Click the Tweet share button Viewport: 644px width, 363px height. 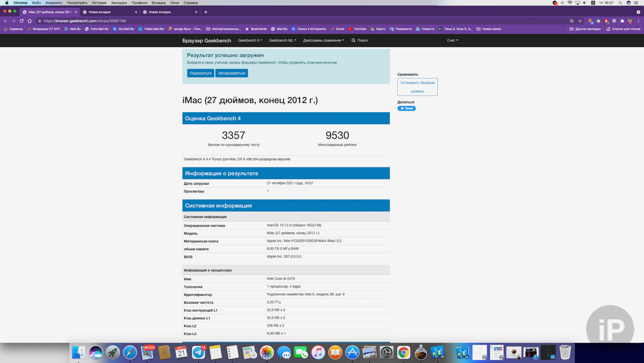point(407,108)
